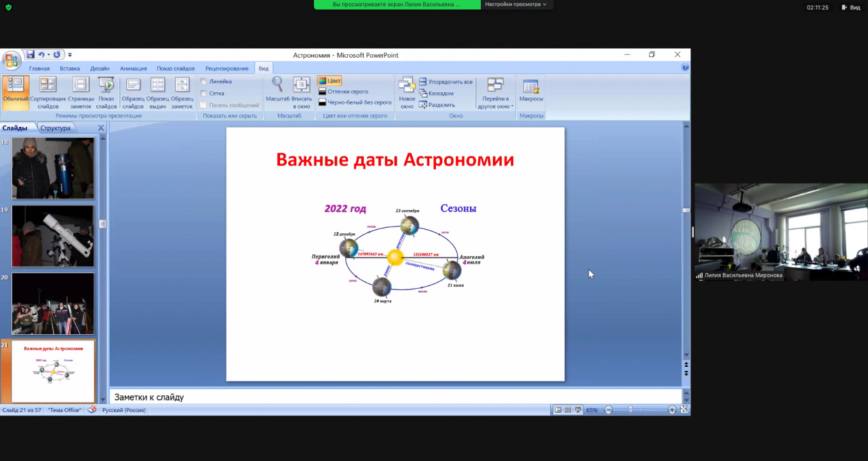The width and height of the screenshot is (868, 461).
Task: Open a new window (Новое окно)
Action: pos(407,92)
